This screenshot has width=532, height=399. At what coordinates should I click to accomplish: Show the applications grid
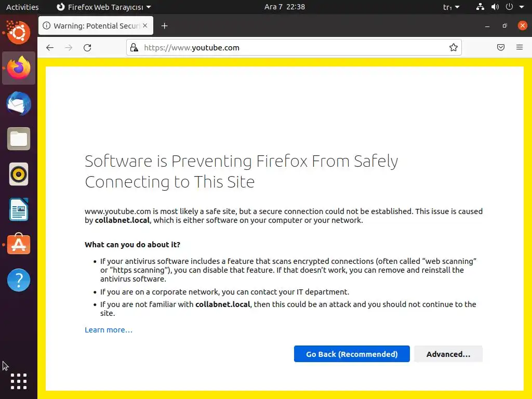click(x=19, y=381)
